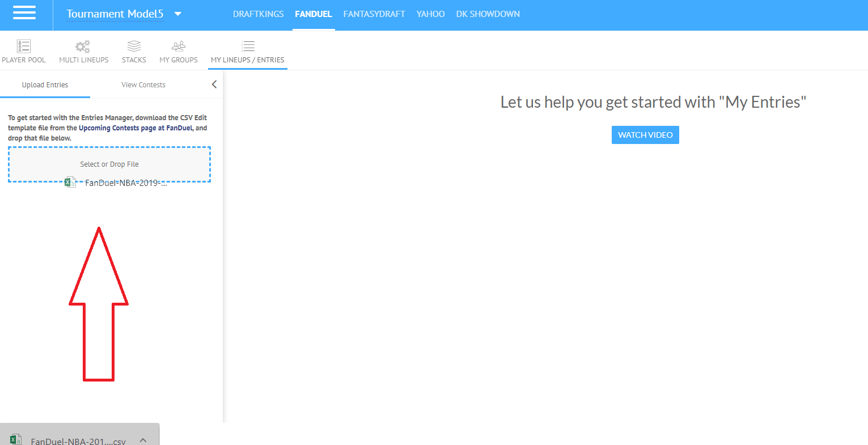The height and width of the screenshot is (445, 868).
Task: Open the Upload Entries tab
Action: 45,85
